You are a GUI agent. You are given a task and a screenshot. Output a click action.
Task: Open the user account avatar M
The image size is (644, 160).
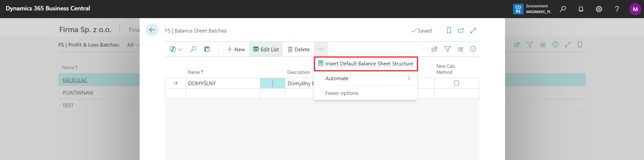[635, 9]
